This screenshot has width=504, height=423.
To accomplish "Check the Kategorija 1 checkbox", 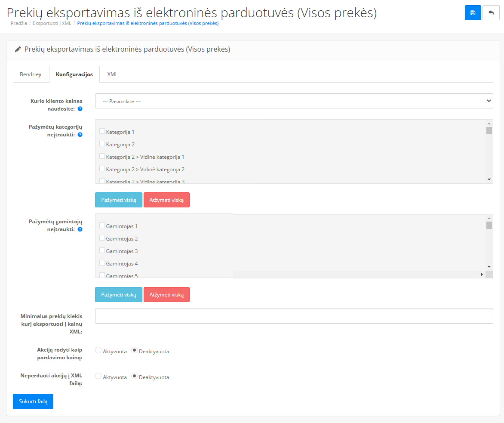I will pyautogui.click(x=102, y=131).
